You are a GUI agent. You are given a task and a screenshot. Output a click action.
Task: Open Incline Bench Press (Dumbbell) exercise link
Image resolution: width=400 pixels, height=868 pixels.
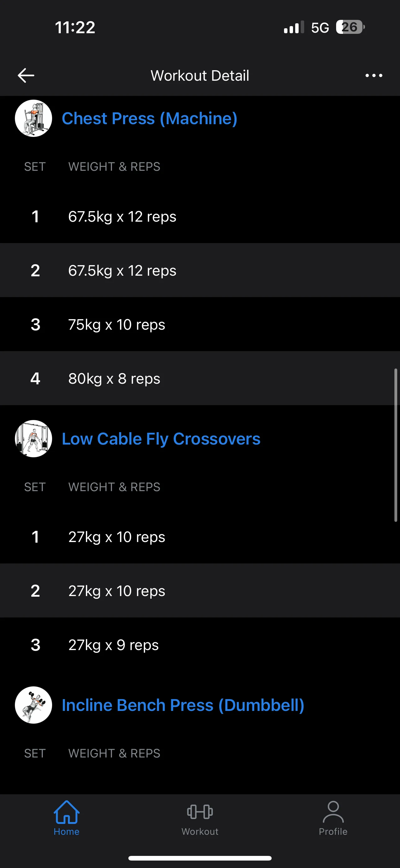click(183, 705)
